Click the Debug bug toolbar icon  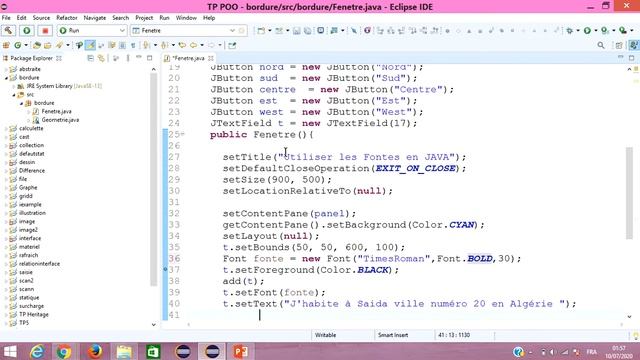[x=570, y=31]
